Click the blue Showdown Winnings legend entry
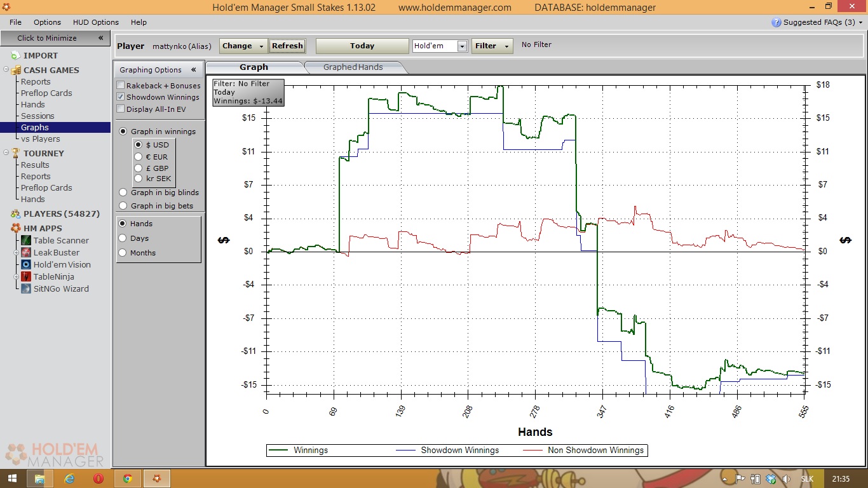The image size is (868, 488). coord(448,450)
